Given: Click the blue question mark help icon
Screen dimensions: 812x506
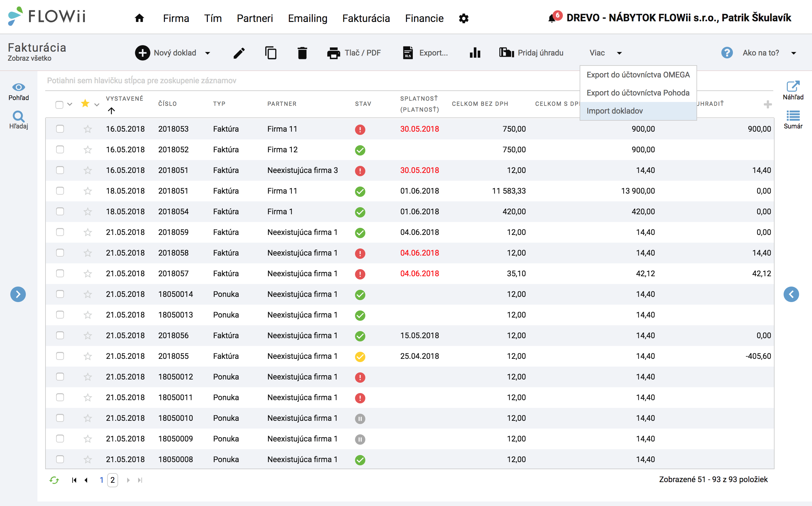Looking at the screenshot, I should (727, 53).
